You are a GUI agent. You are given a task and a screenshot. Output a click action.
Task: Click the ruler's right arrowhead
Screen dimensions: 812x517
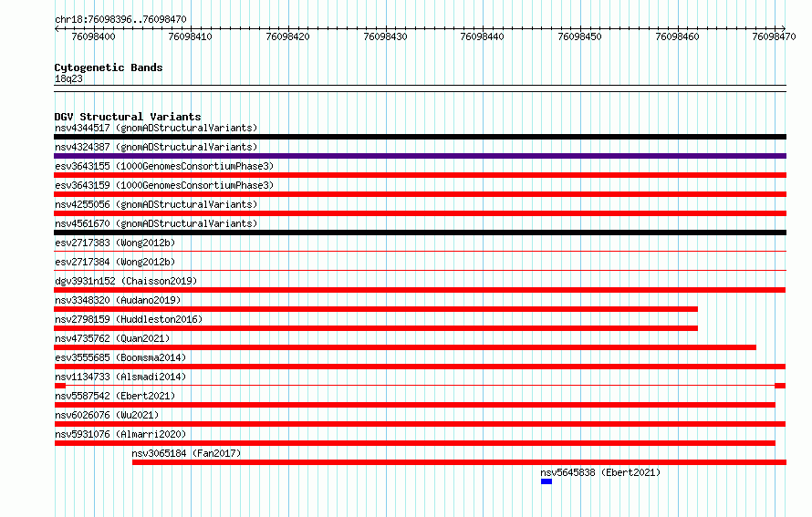(x=784, y=28)
